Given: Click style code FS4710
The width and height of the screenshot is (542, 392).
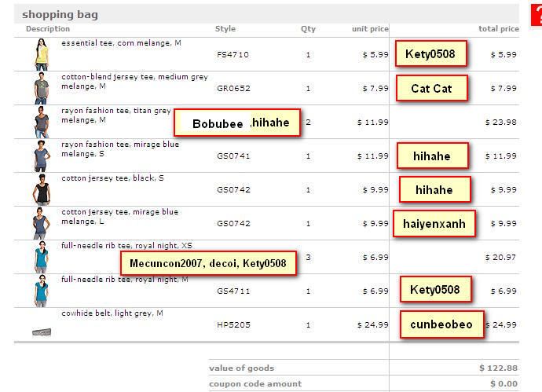Looking at the screenshot, I should point(233,55).
